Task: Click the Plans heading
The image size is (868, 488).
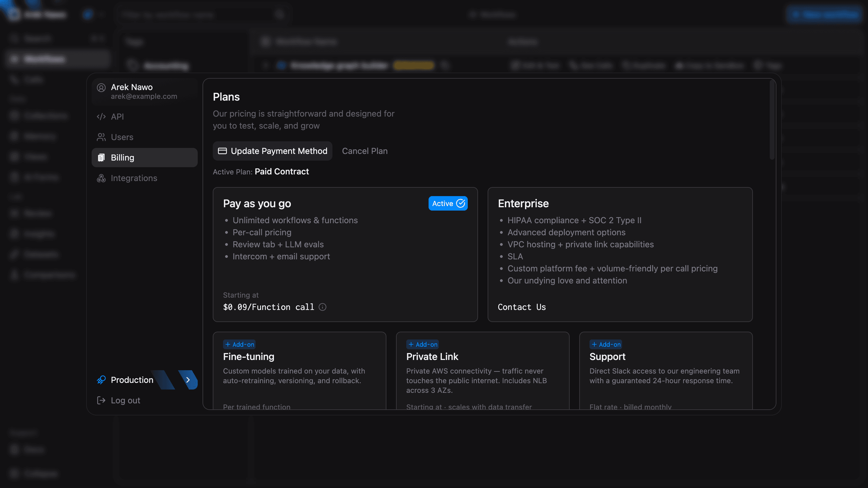Action: [226, 97]
